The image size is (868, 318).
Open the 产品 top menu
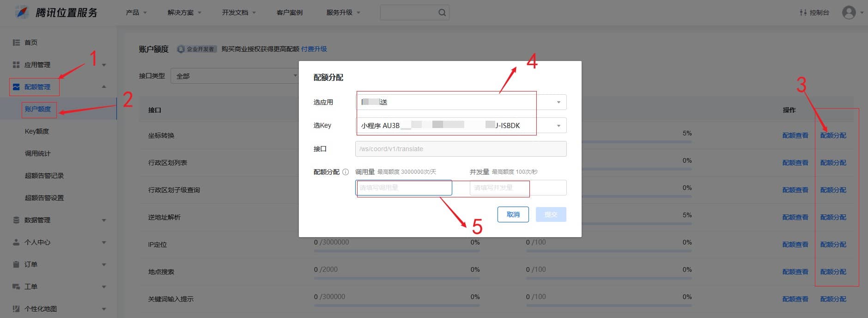pyautogui.click(x=136, y=12)
